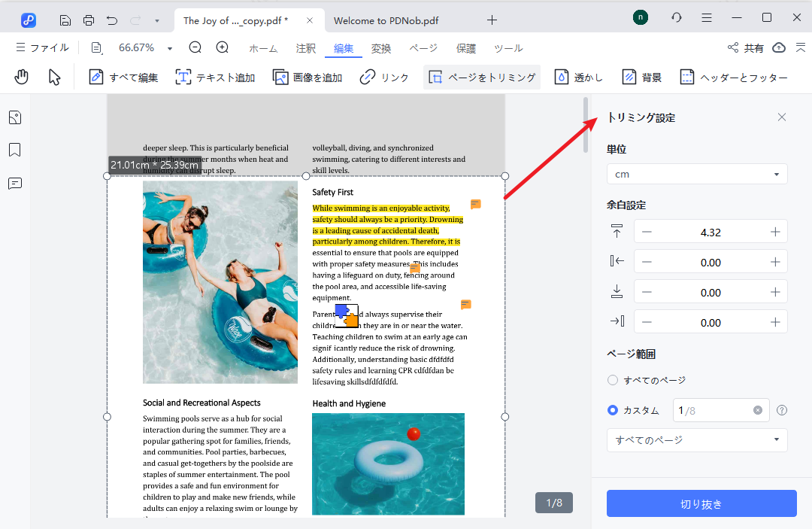Screen dimensions: 812x529
Task: Zoom out with the minus magnifier
Action: [195, 47]
